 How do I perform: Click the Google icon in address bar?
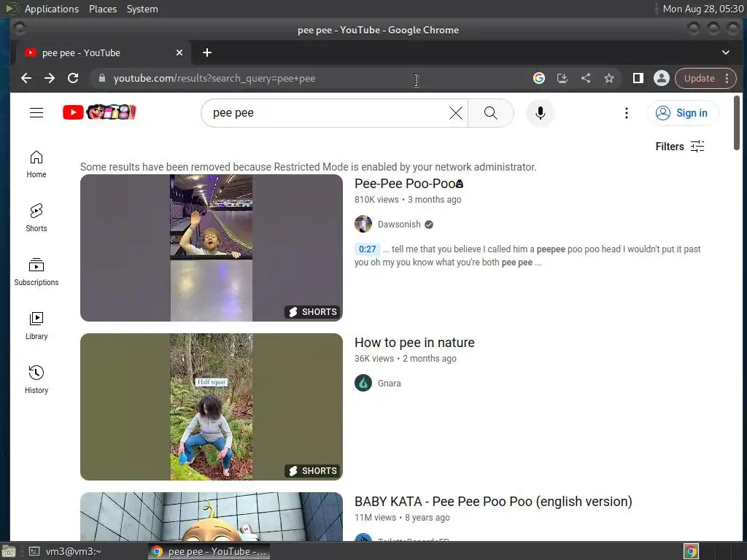[539, 78]
